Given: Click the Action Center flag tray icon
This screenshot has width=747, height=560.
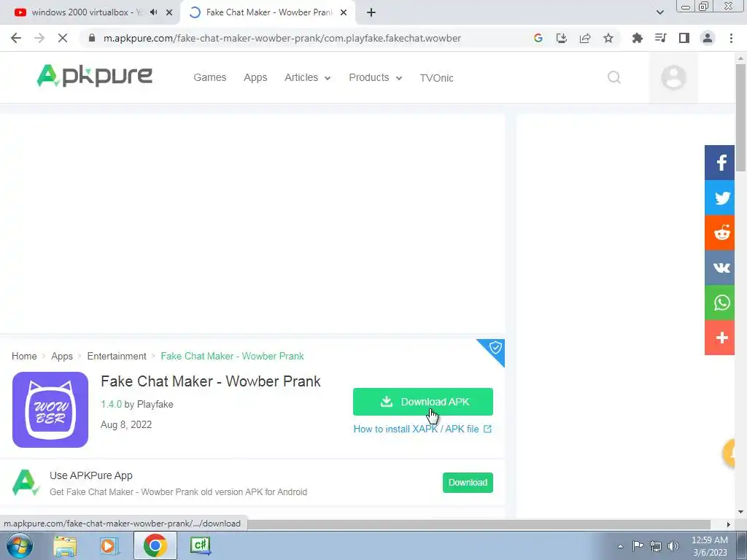Looking at the screenshot, I should pyautogui.click(x=638, y=545).
